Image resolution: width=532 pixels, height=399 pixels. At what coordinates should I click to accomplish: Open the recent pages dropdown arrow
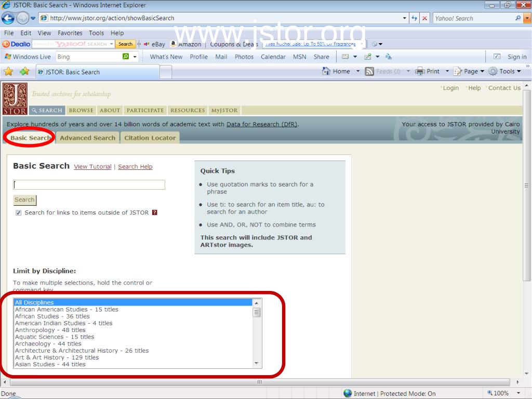[33, 18]
